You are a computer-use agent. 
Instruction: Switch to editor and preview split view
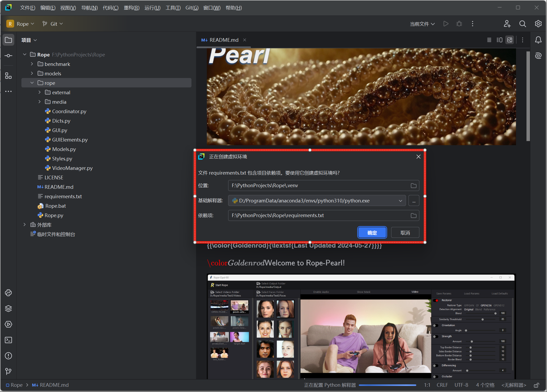tap(499, 40)
